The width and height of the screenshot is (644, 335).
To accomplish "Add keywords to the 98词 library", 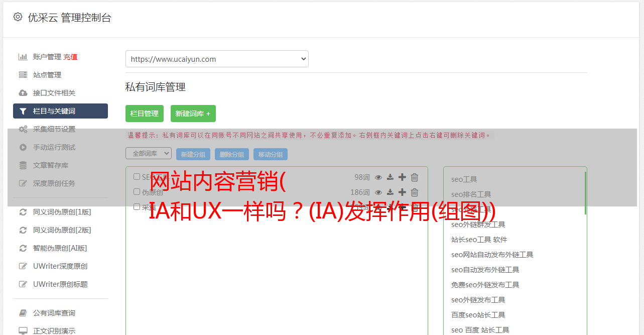I will (402, 177).
